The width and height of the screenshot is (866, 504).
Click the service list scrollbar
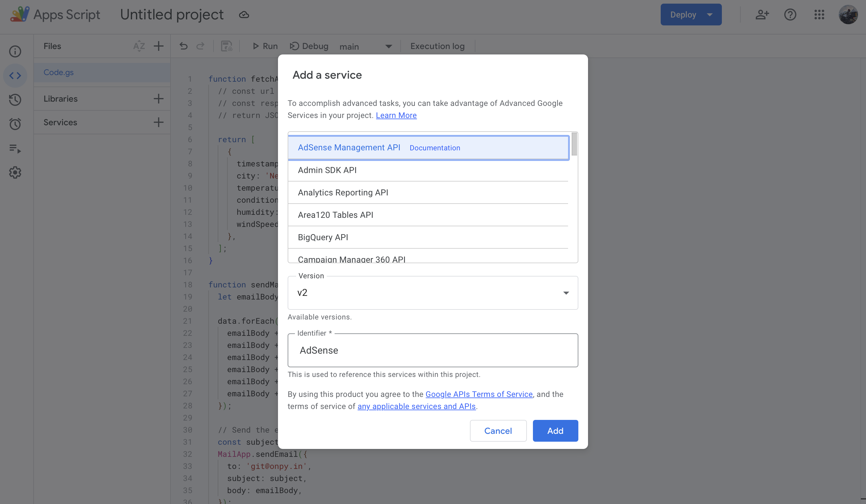[x=574, y=144]
